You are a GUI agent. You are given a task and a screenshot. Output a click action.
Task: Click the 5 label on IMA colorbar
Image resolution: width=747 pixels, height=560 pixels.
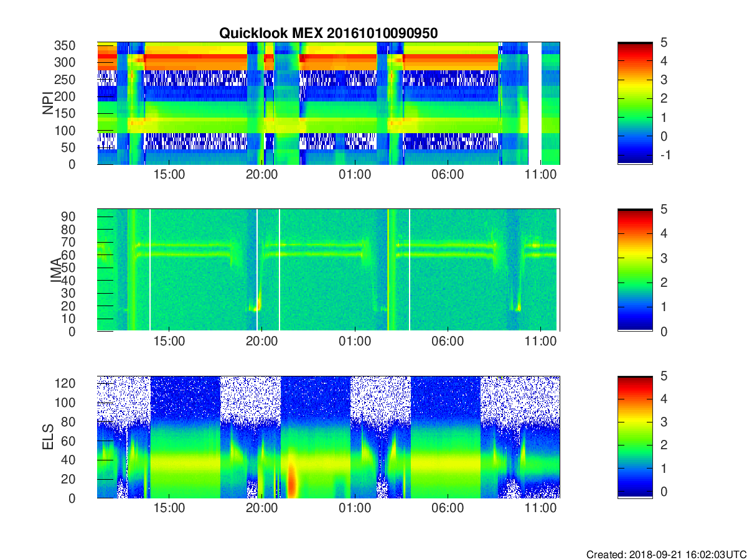[663, 210]
